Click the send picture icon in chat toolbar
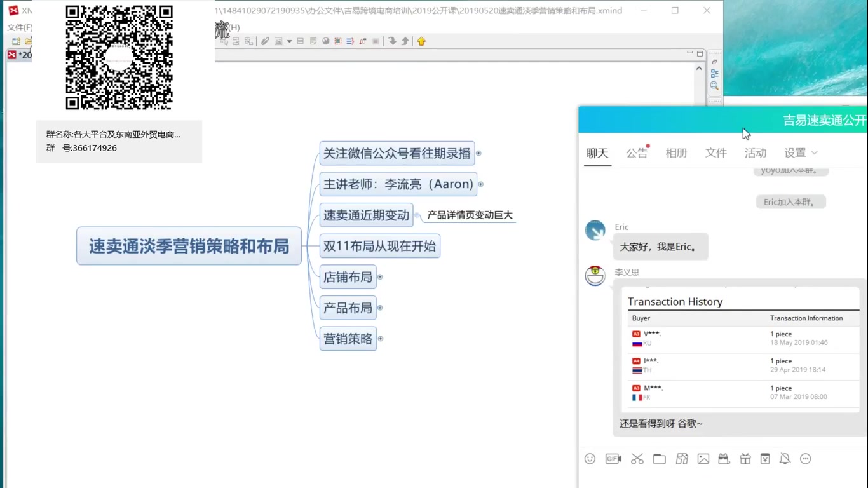This screenshot has width=868, height=488. tap(703, 459)
